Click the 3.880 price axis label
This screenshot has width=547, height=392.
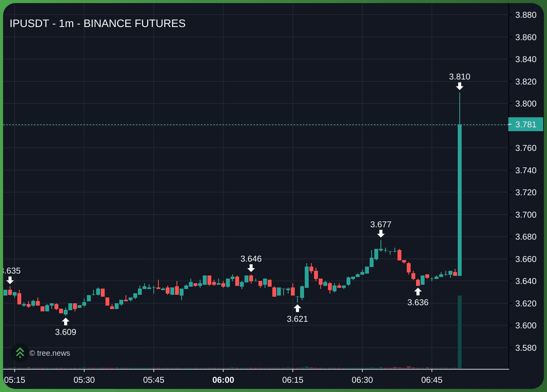tap(526, 15)
